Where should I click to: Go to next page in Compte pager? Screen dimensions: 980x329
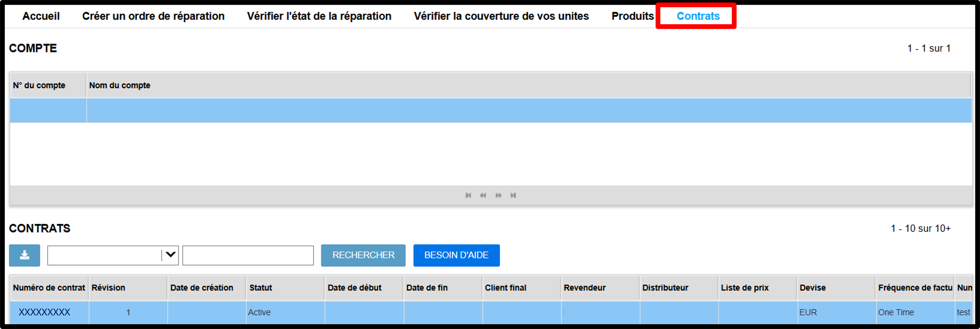point(498,195)
